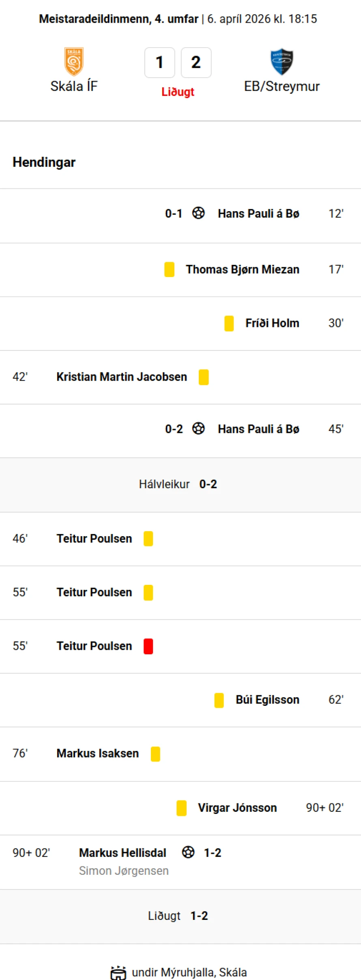Select first Hans Pauli á Bø goal entry
The height and width of the screenshot is (980, 361).
(258, 214)
